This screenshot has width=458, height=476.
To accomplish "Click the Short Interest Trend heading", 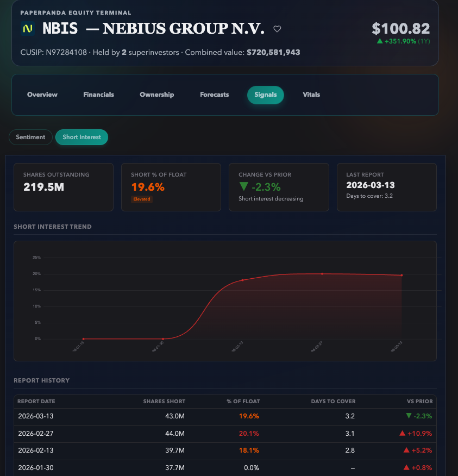I will (53, 227).
